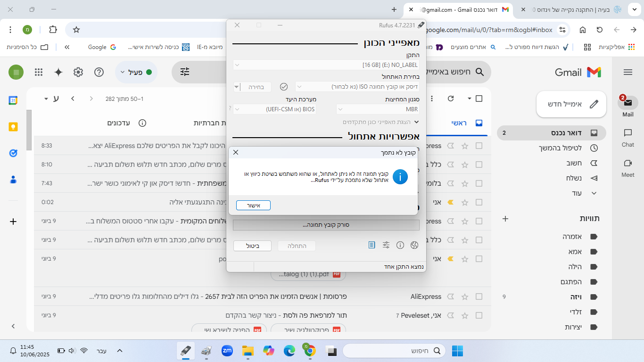Click Rufus progress bar סורק קובץ תמונה

coord(326,225)
